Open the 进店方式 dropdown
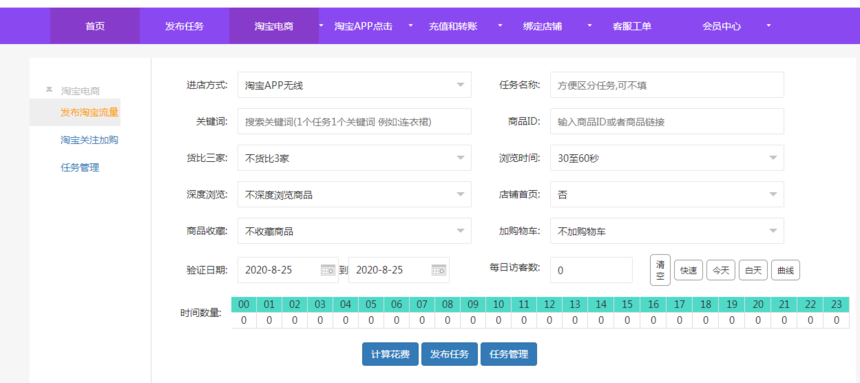Screen dimensions: 860x383 click(x=354, y=85)
